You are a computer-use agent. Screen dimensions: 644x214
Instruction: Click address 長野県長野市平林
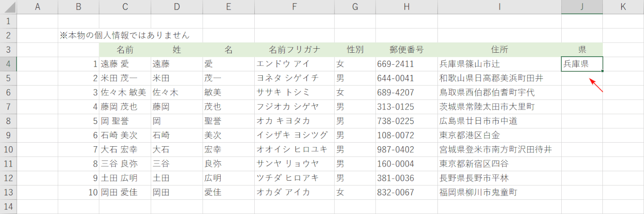pyautogui.click(x=500, y=178)
